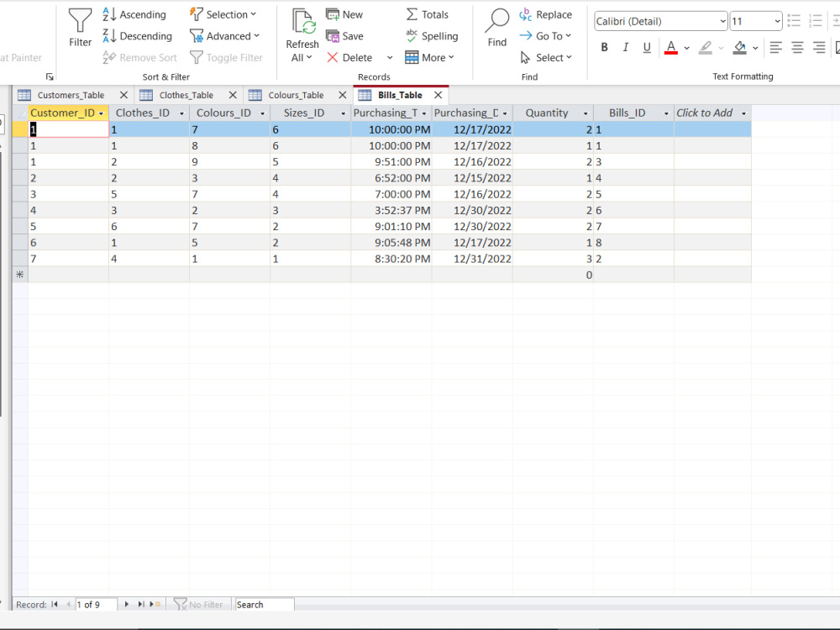
Task: Click the record Search box
Action: coord(265,604)
